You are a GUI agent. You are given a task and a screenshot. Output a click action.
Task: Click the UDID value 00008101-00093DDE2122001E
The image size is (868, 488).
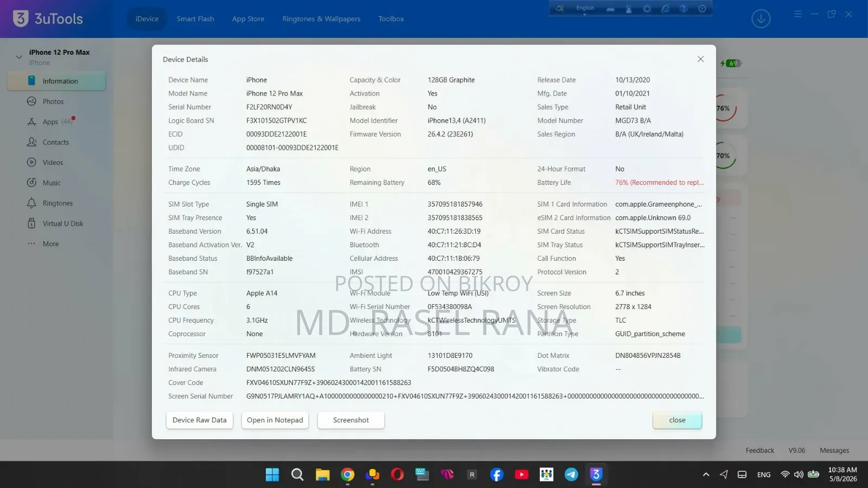coord(292,147)
